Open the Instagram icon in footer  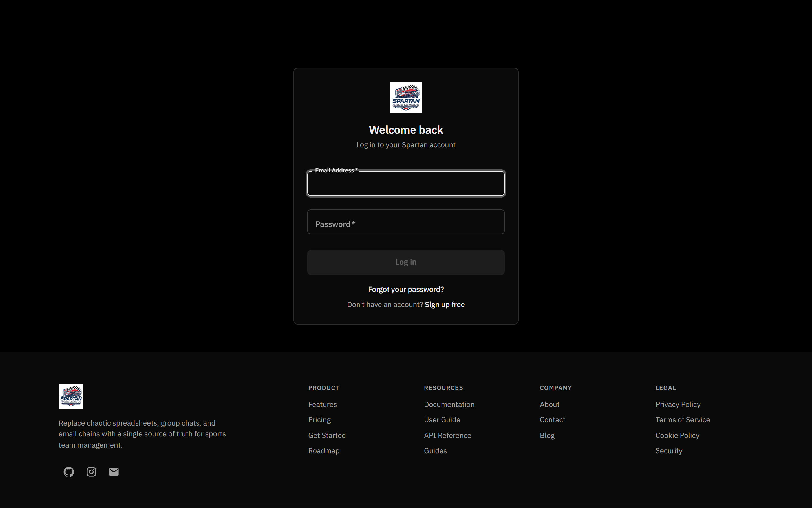pos(91,472)
